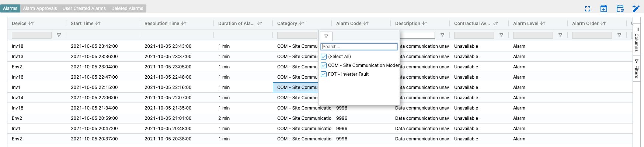
Task: Switch to the Alarm Approvals tab
Action: coord(40,8)
